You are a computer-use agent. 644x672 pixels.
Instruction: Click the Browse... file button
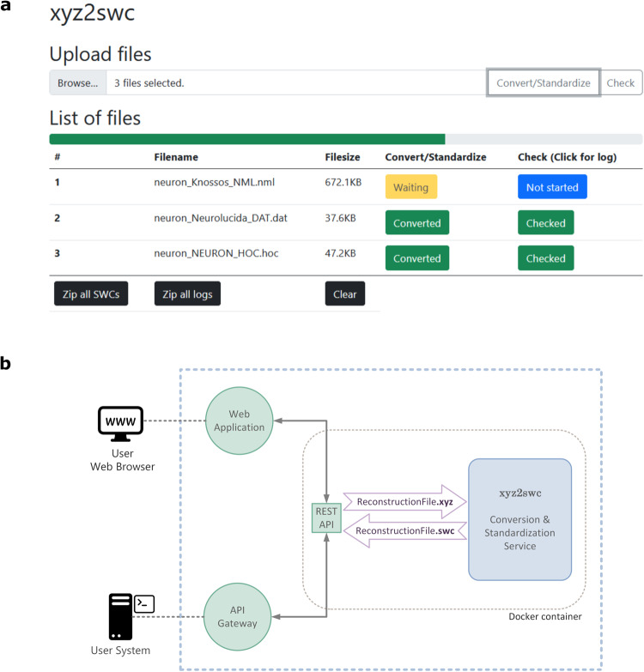[x=77, y=83]
